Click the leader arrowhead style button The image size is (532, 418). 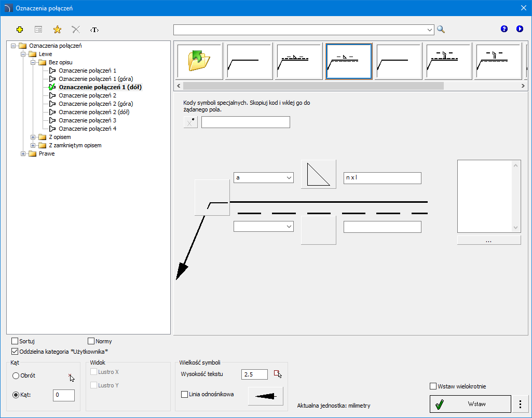[x=266, y=396]
